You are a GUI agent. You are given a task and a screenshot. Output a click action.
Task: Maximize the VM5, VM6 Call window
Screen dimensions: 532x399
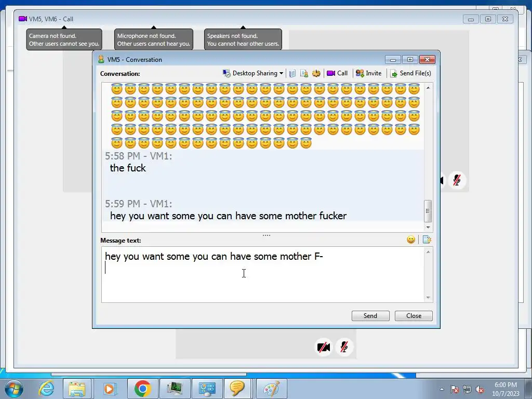488,19
